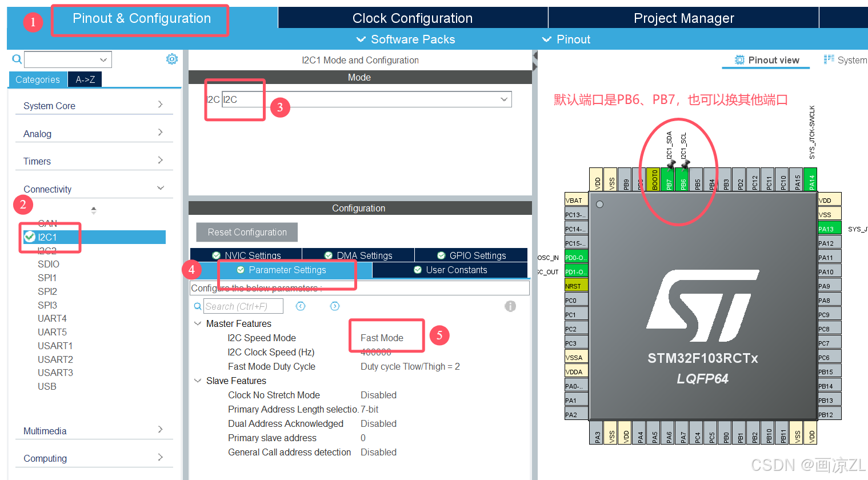Click the parameter Search (Ctrl+F) field
This screenshot has height=480, width=868.
coord(243,306)
